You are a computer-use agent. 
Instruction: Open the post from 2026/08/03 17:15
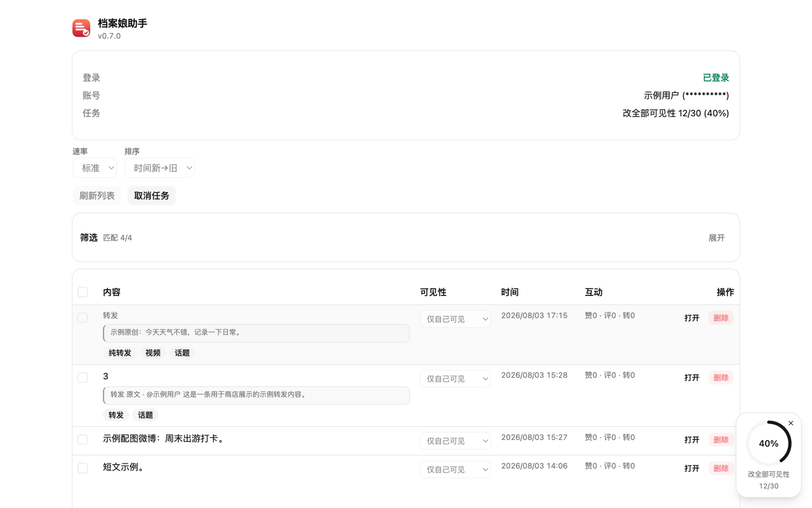coord(691,318)
